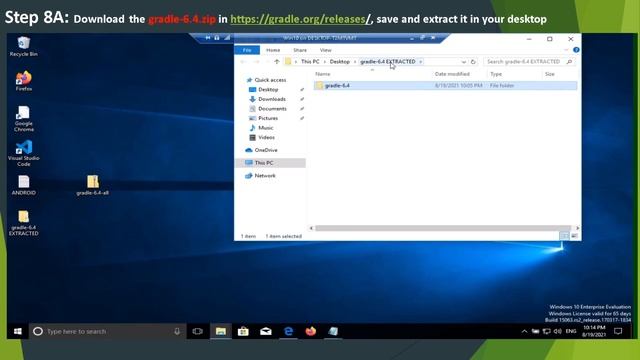The width and height of the screenshot is (640, 360).
Task: Click the microphone icon in the search box
Action: pyautogui.click(x=177, y=331)
